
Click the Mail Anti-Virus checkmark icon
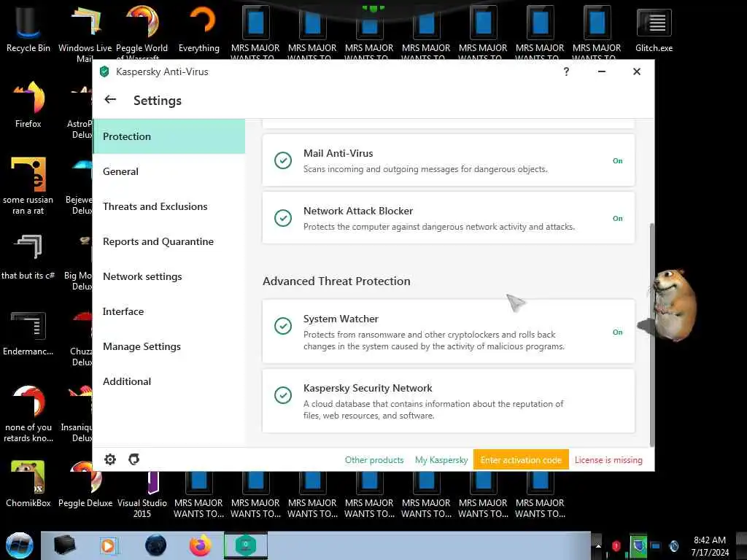283,160
